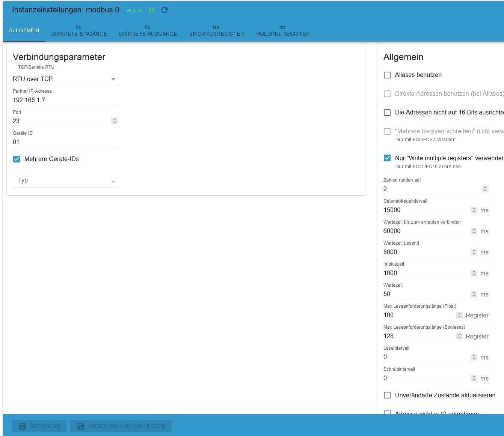
Task: Edit reconnect wait time value 60000
Action: tap(426, 231)
